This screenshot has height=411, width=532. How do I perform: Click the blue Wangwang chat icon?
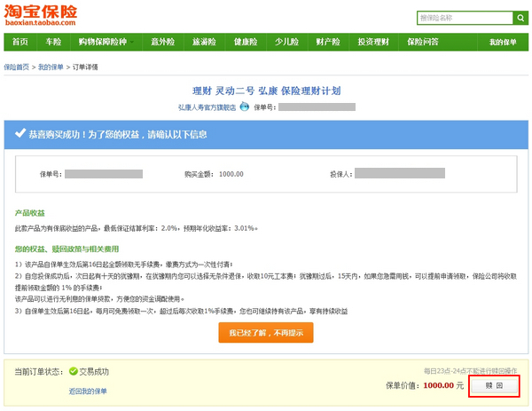click(x=244, y=107)
